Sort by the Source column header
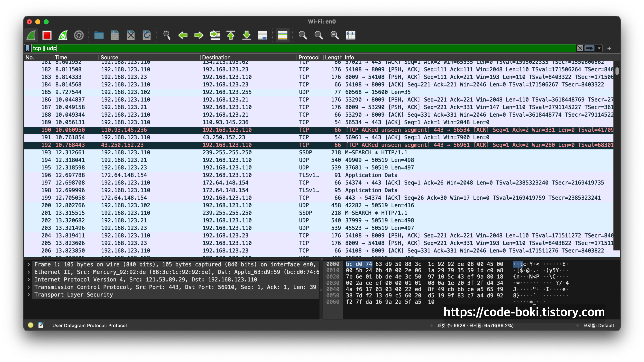 click(109, 58)
